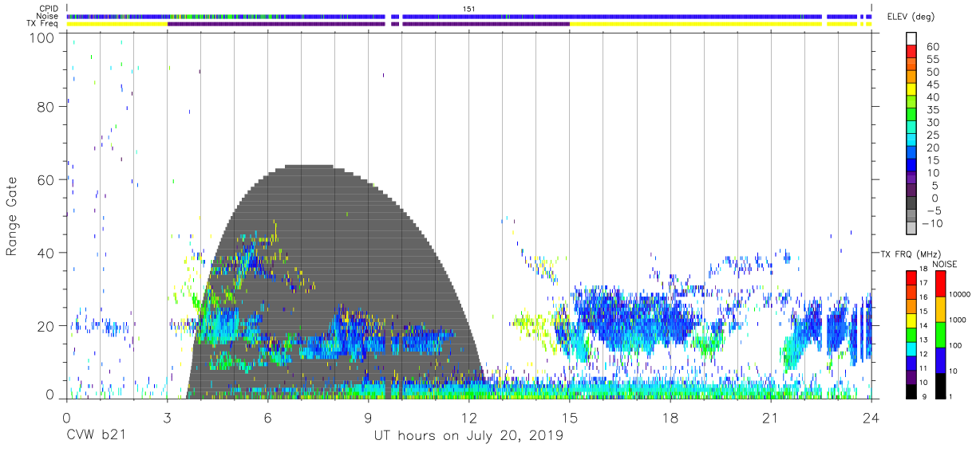Image resolution: width=980 pixels, height=452 pixels.
Task: Click the 1000 label on NOISE legend
Action: tap(958, 320)
